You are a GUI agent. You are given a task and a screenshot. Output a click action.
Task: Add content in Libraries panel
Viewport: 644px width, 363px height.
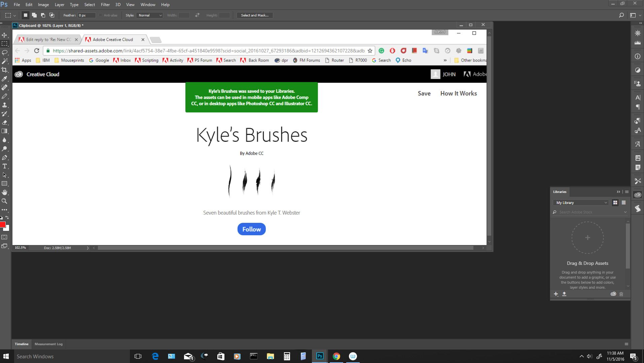[x=556, y=294]
